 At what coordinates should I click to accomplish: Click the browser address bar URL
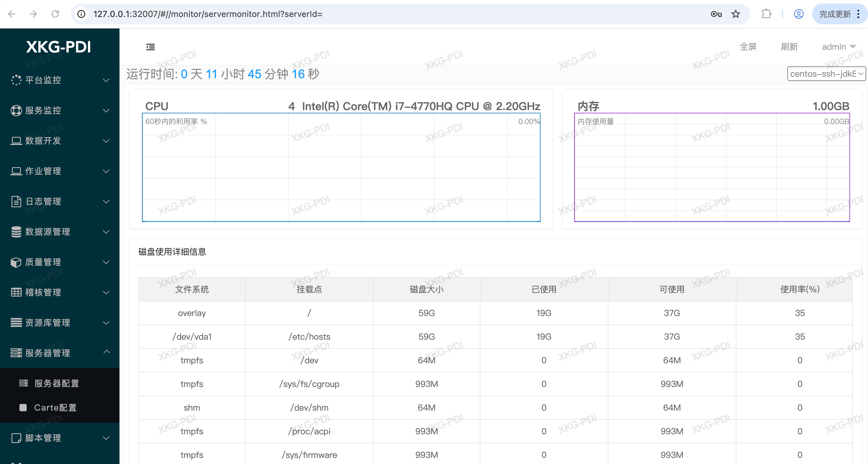pos(208,14)
